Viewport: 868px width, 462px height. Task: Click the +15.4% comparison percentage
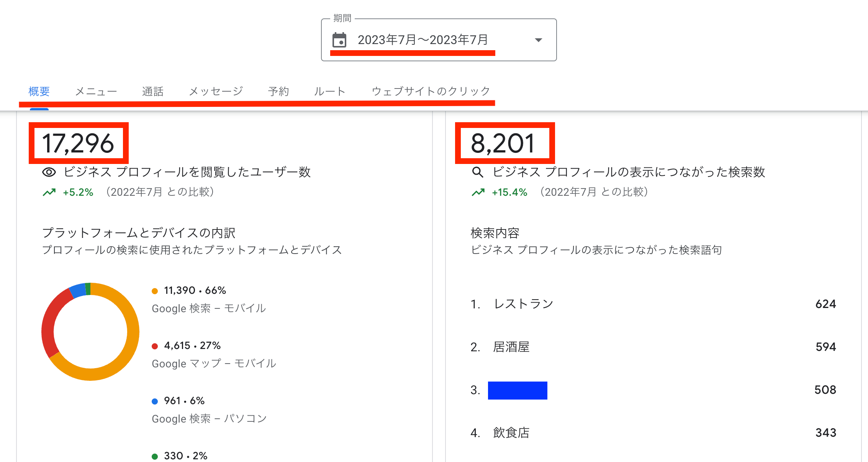point(509,192)
